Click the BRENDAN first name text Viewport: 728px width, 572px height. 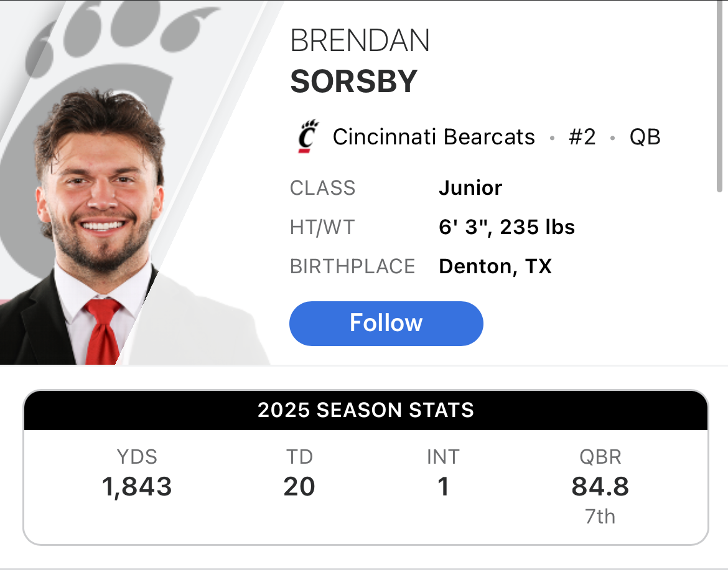(x=360, y=42)
